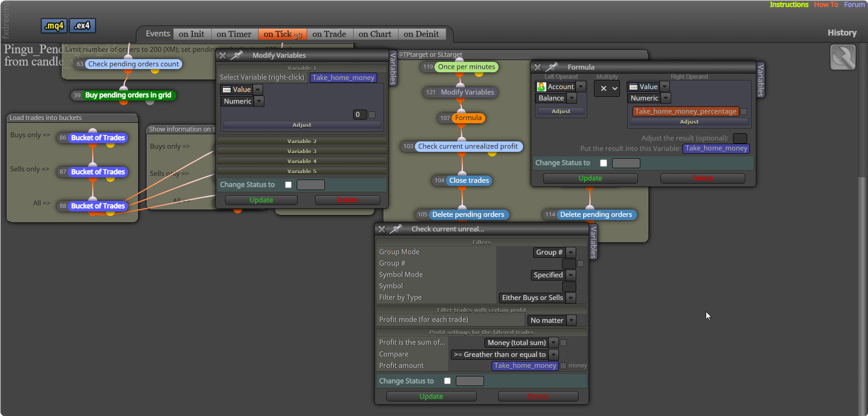Click the Change Status color box in Formula

click(x=626, y=163)
